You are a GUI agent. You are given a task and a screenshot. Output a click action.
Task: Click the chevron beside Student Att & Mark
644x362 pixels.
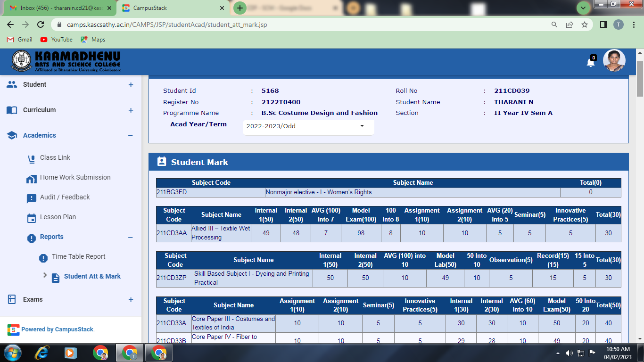45,275
